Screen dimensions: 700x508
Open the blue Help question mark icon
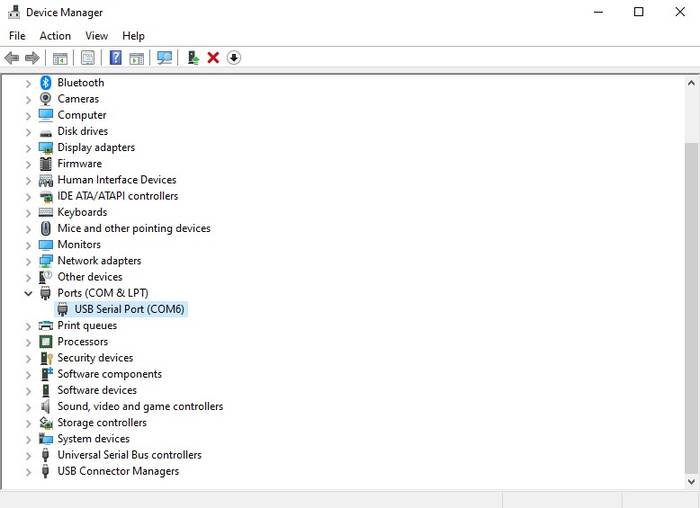coord(115,58)
